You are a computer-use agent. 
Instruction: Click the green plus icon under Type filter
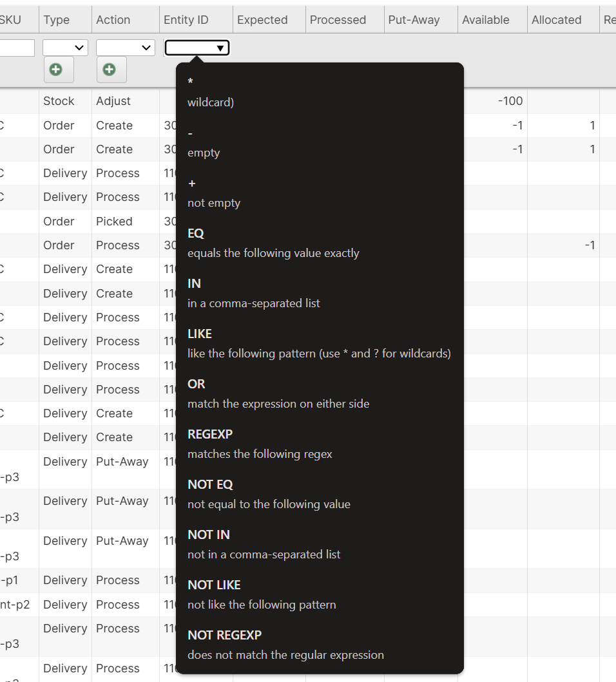(x=57, y=70)
